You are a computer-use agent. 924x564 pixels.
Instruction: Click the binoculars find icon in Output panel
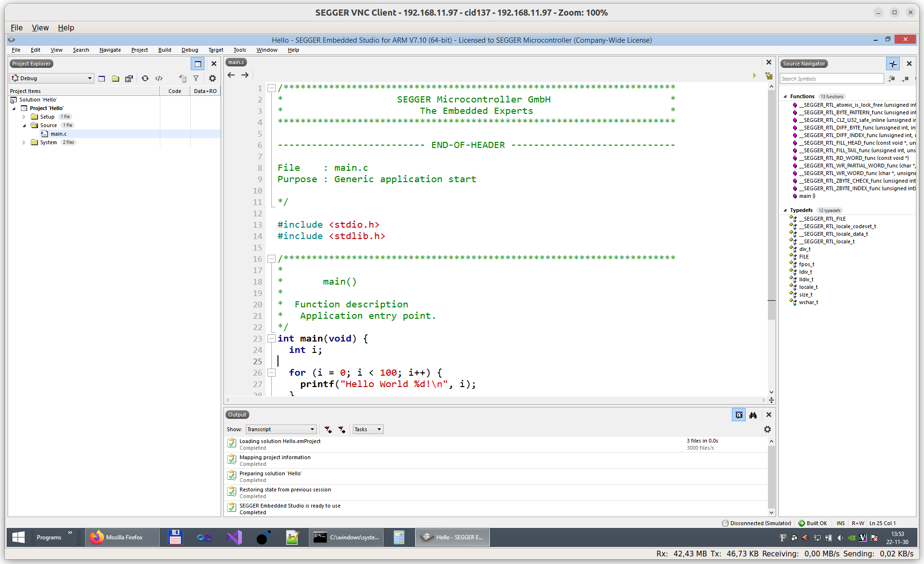click(x=753, y=415)
